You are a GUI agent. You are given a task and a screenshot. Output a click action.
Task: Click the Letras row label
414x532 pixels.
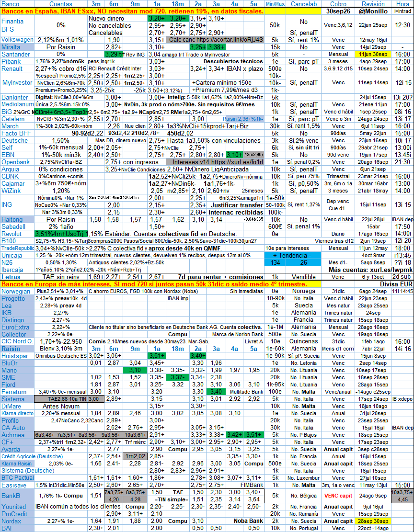point(11,277)
